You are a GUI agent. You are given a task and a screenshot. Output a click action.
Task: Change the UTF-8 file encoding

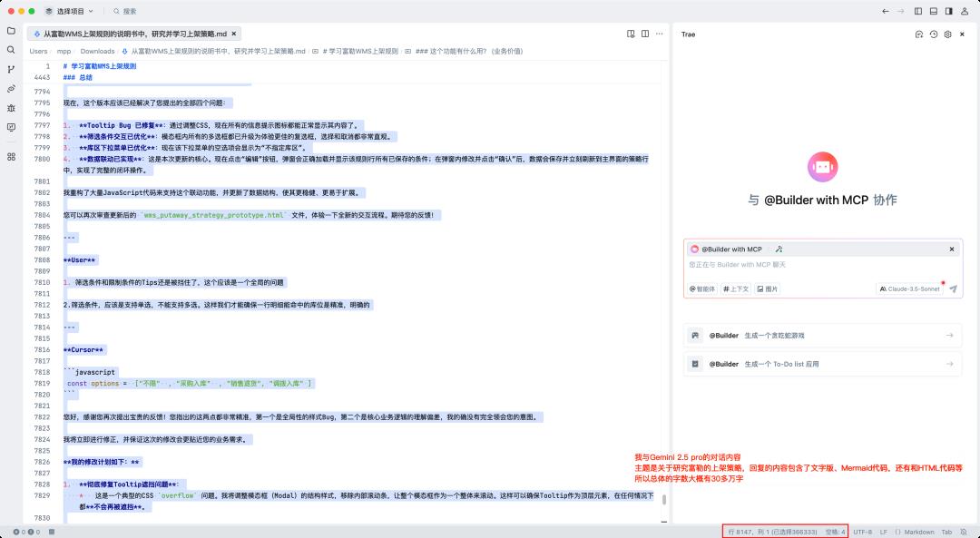point(863,532)
